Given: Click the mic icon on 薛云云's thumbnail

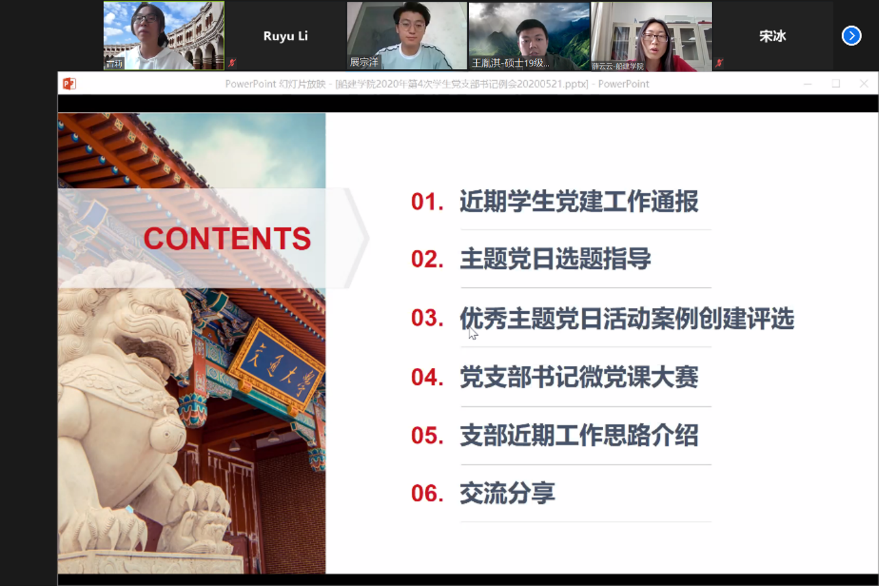Looking at the screenshot, I should coord(596,63).
